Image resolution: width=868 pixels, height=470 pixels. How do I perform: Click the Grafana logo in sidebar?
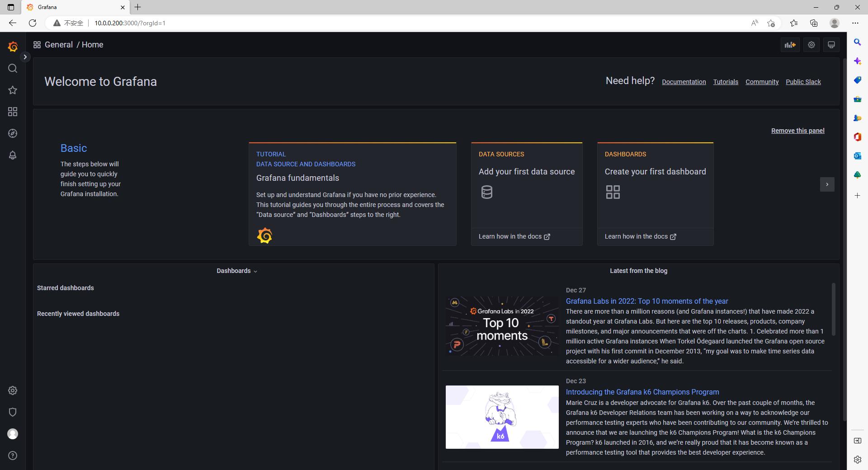[x=13, y=47]
